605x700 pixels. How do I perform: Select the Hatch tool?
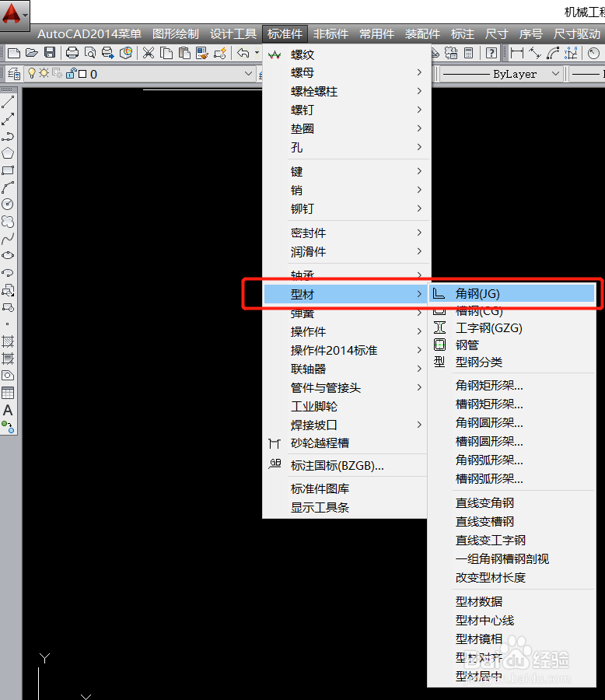8,341
